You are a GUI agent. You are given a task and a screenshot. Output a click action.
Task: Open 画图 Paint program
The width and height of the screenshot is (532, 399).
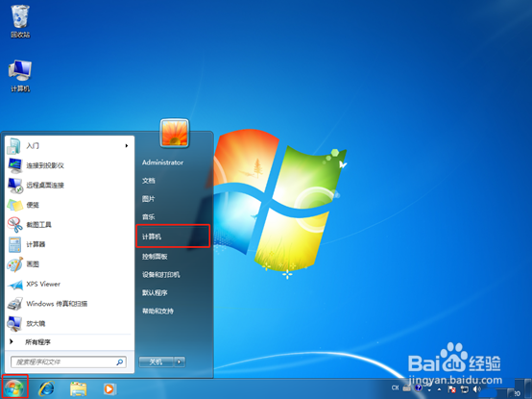69,263
